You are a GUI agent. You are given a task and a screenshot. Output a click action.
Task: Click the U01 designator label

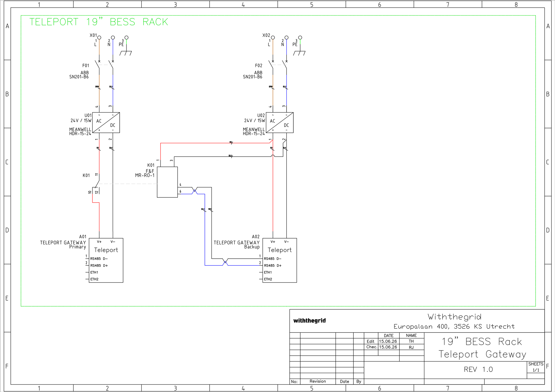coord(88,115)
